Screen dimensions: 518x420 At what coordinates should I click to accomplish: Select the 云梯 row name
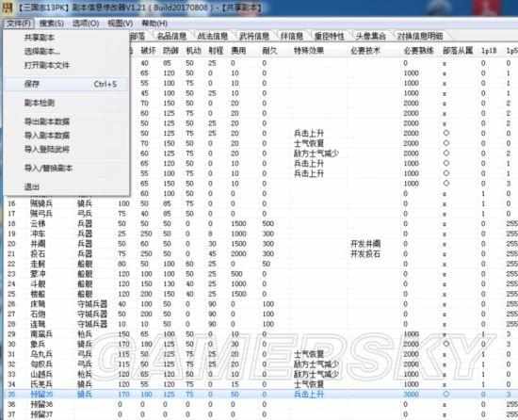38,224
